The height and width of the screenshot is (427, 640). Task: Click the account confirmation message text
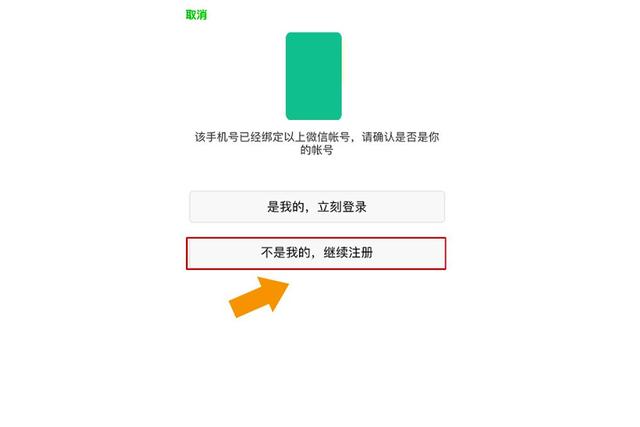coord(317,143)
